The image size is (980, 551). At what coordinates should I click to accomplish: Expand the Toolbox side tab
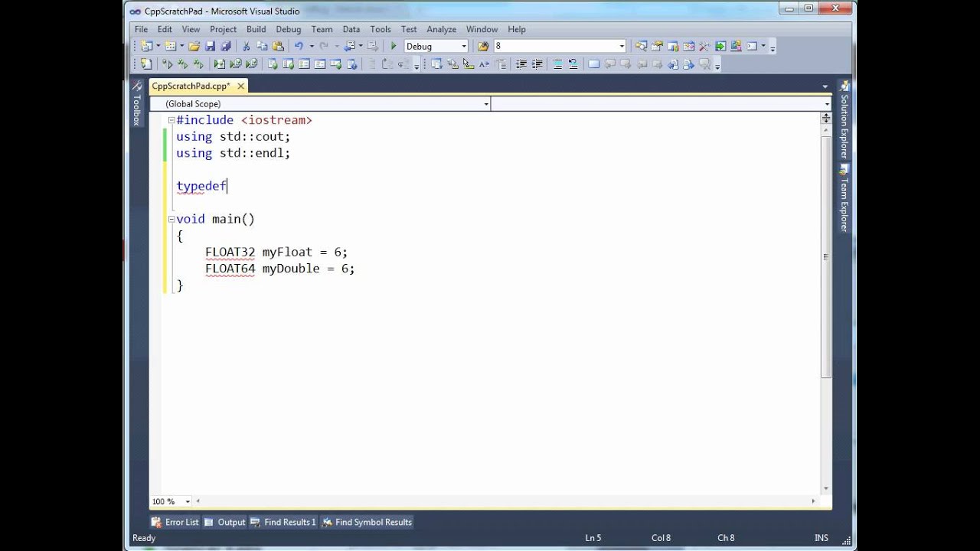tap(136, 104)
